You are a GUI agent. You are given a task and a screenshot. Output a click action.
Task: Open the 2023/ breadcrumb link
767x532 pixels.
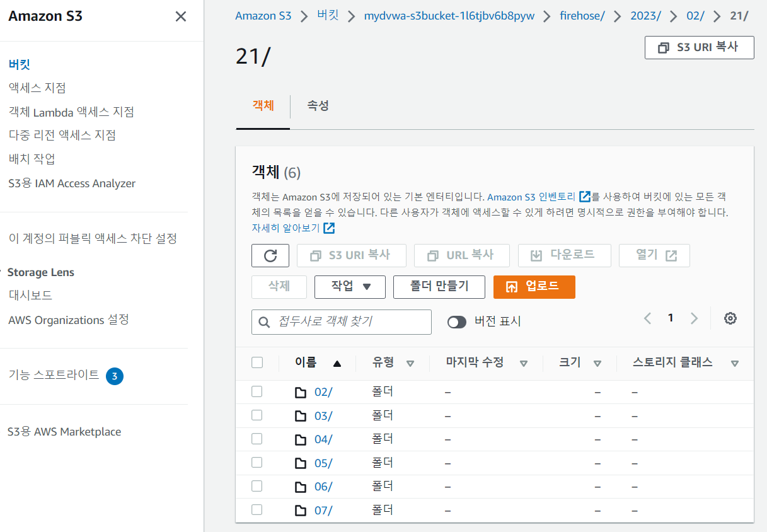point(645,16)
